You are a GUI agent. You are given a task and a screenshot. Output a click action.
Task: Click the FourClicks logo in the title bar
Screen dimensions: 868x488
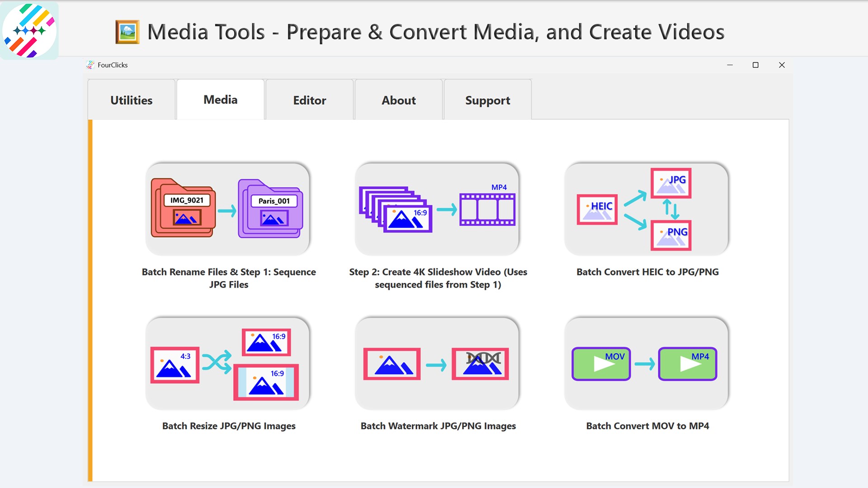[90, 65]
